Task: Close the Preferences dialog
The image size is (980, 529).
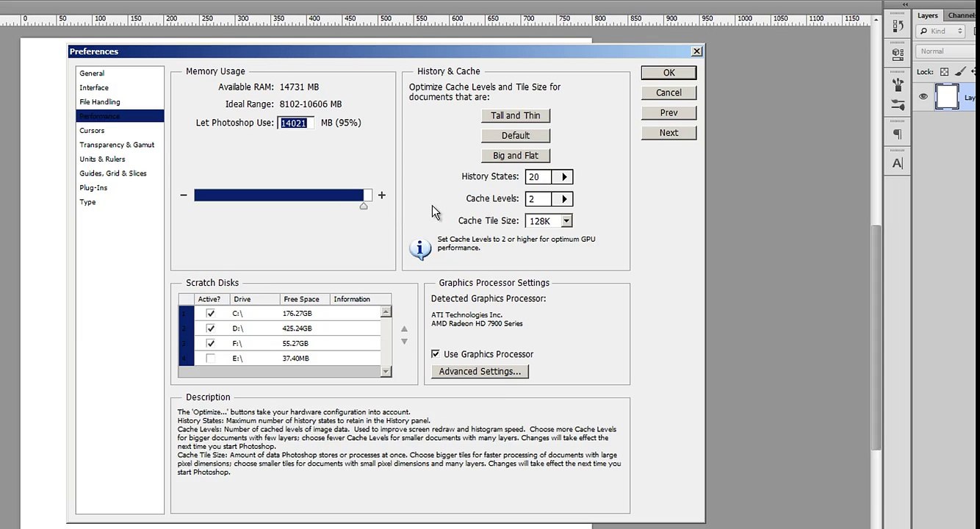Action: (696, 51)
